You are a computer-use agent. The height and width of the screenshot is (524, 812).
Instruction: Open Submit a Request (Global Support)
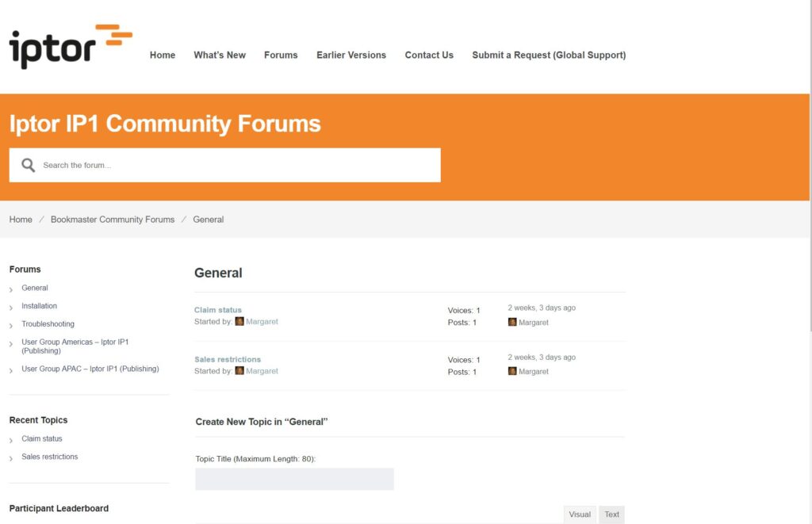(x=549, y=55)
